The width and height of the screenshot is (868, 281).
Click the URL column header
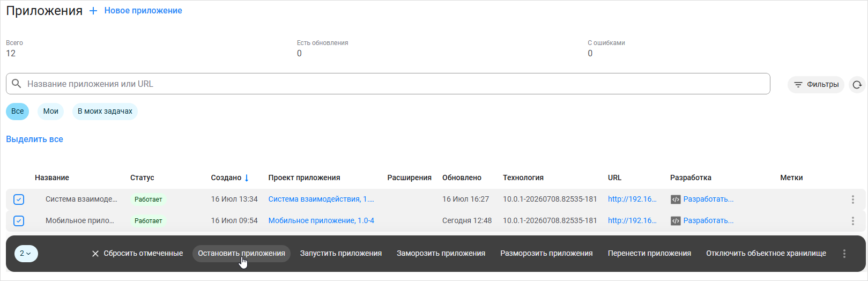click(x=615, y=178)
